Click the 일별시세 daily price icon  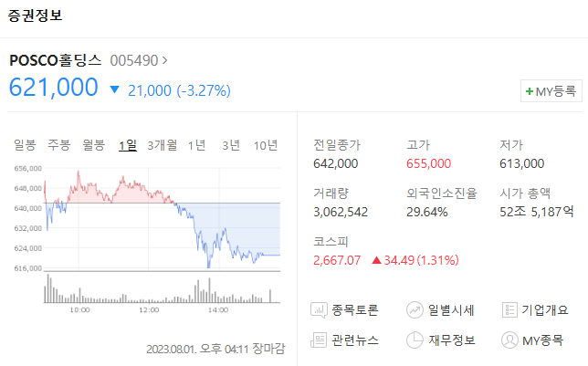point(415,310)
